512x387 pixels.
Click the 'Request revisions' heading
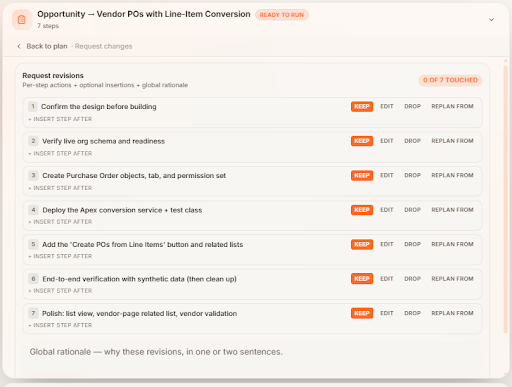53,76
